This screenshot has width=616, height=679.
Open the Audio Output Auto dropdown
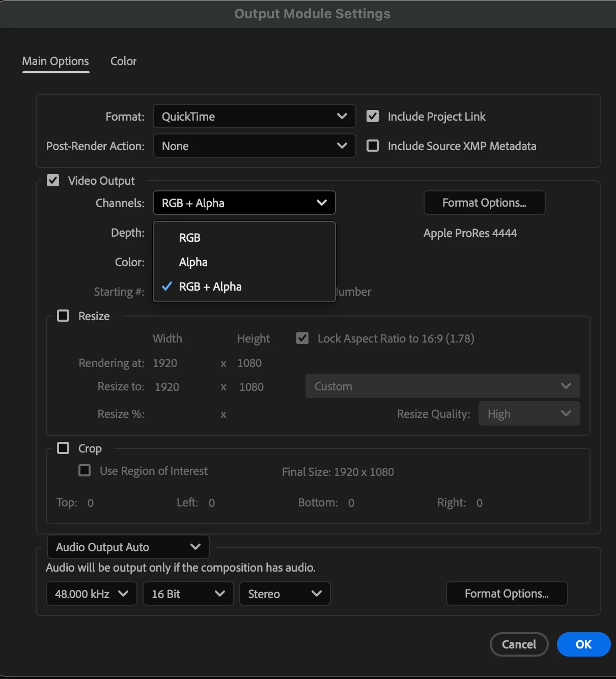coord(128,547)
